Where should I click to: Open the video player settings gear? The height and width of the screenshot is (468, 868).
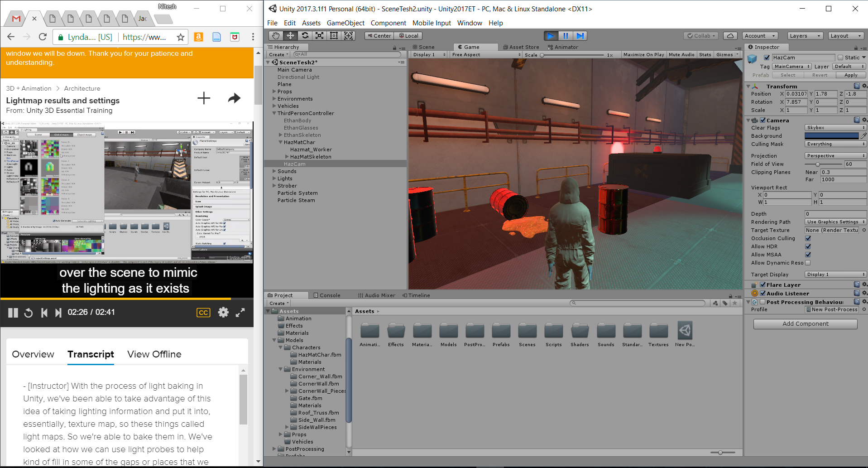pos(223,312)
